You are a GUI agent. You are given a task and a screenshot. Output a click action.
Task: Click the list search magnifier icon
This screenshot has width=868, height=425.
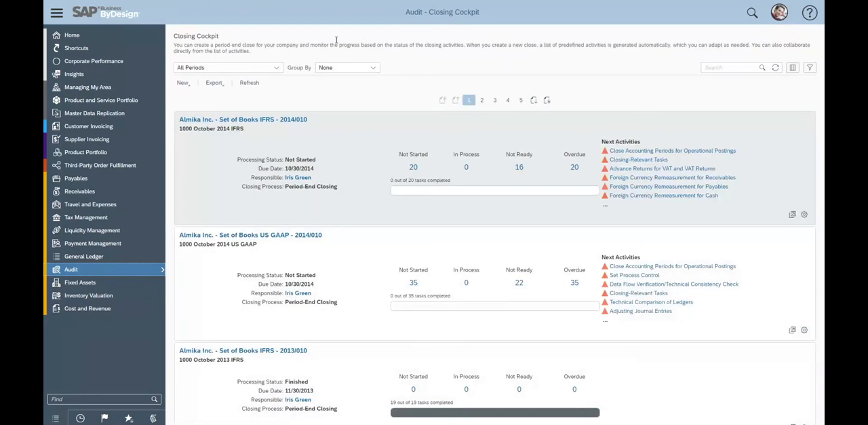[762, 67]
